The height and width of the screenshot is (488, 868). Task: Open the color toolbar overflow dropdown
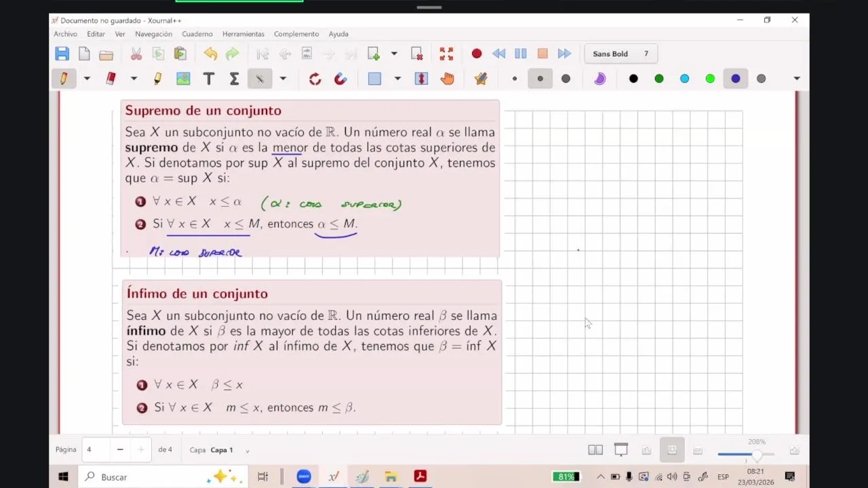click(797, 79)
